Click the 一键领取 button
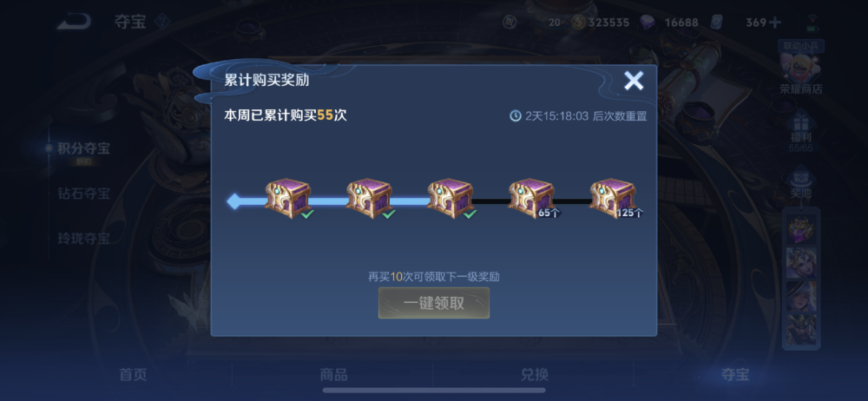 [x=434, y=303]
